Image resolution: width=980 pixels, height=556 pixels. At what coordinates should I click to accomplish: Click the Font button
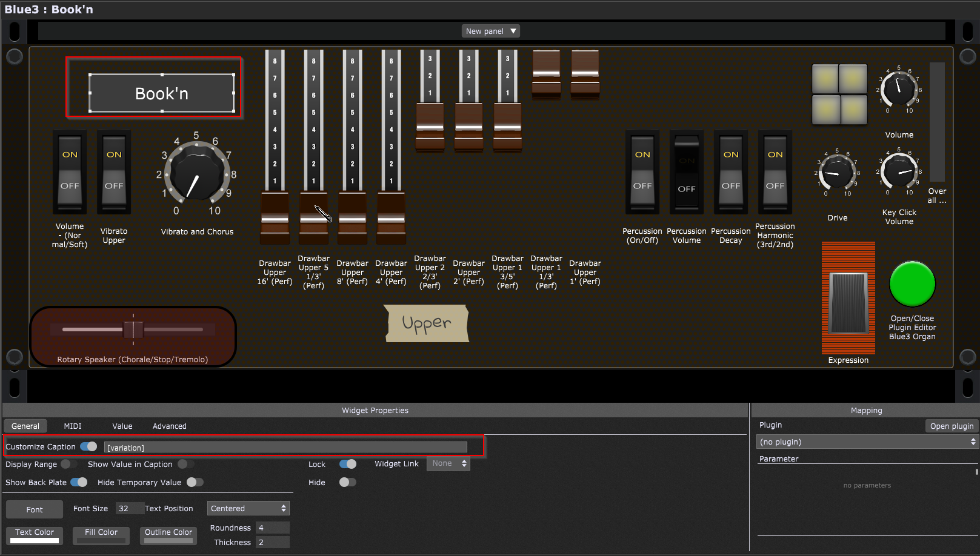[35, 509]
